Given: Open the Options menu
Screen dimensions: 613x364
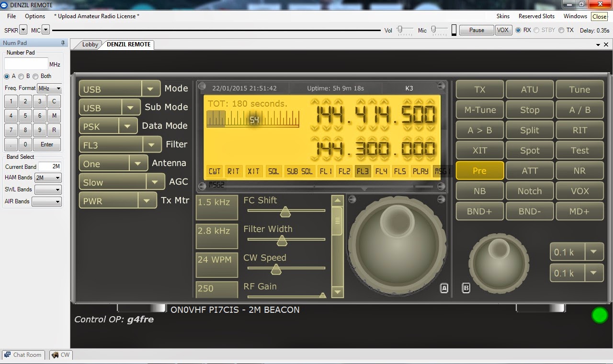Looking at the screenshot, I should click(34, 16).
